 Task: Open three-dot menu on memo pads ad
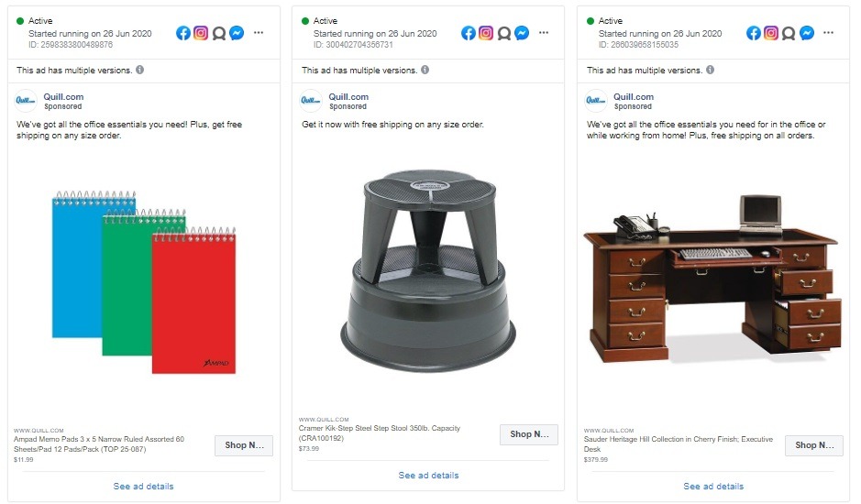click(259, 32)
